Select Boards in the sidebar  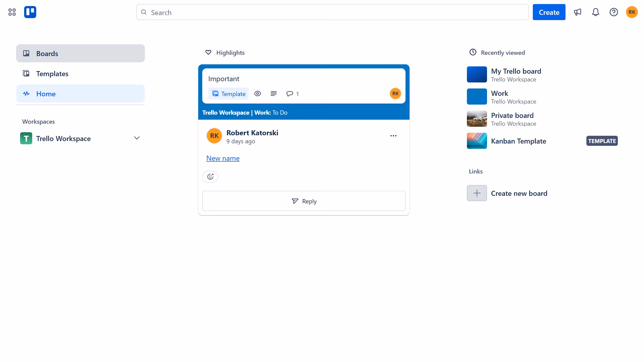pyautogui.click(x=80, y=53)
